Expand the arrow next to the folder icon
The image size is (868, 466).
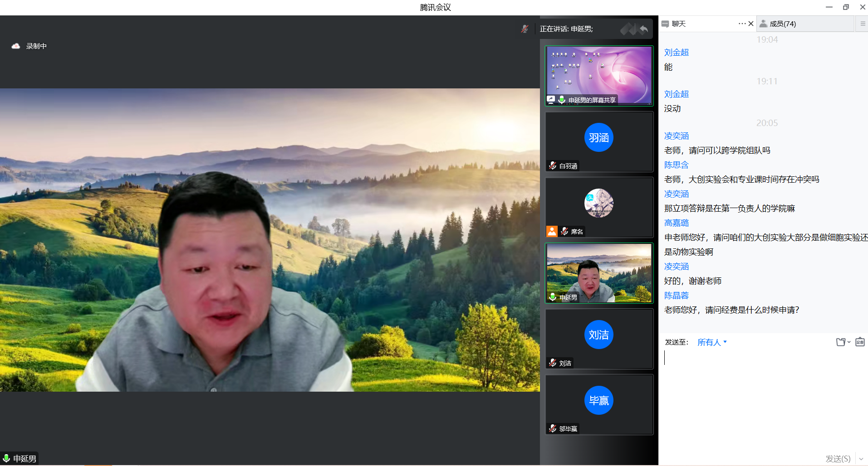(x=849, y=342)
